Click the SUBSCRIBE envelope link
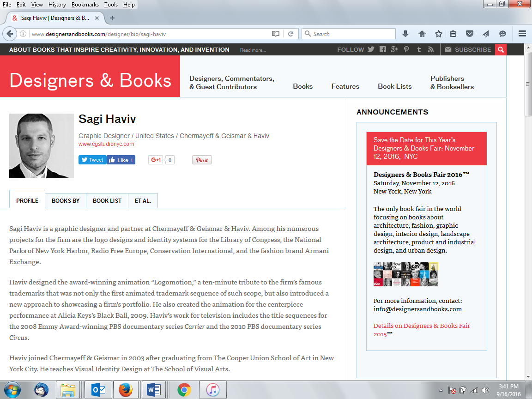Image resolution: width=532 pixels, height=399 pixels. [x=467, y=49]
